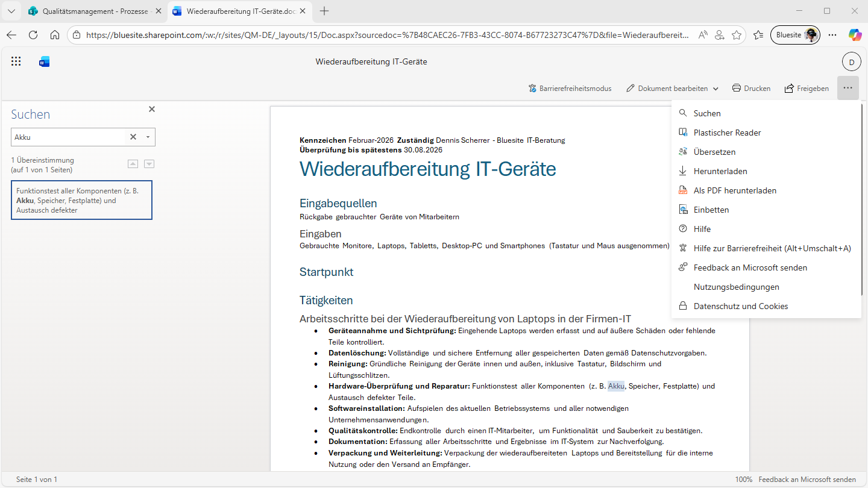Click the Word app icon in header
Screen dimensions: 868x488
44,61
